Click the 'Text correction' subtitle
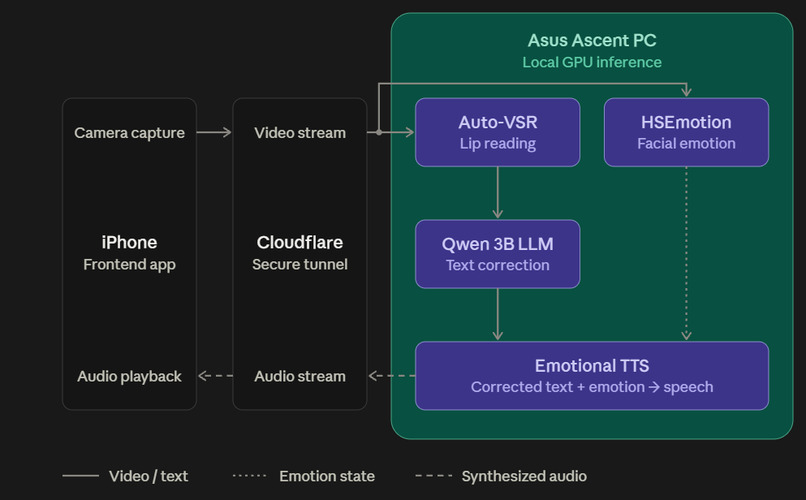 (x=498, y=265)
